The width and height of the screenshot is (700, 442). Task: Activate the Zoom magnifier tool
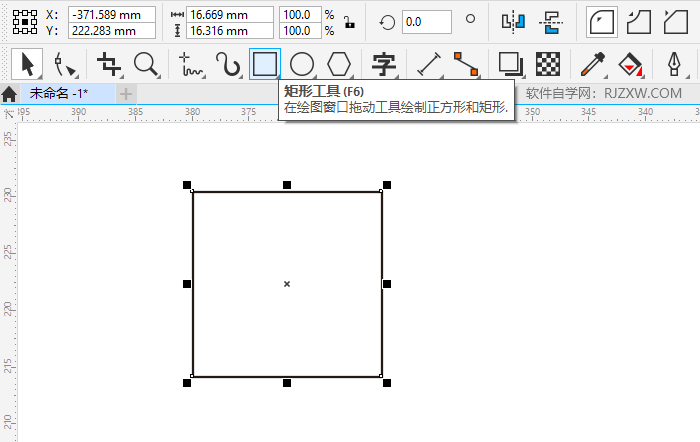(x=146, y=65)
